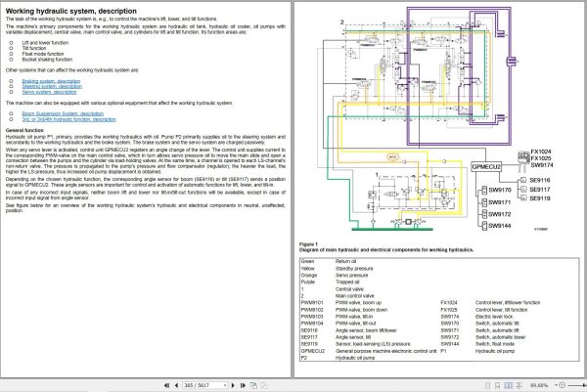The width and height of the screenshot is (587, 392).
Task: Click the legend entry 'Switch, float mode'
Action: pyautogui.click(x=495, y=344)
